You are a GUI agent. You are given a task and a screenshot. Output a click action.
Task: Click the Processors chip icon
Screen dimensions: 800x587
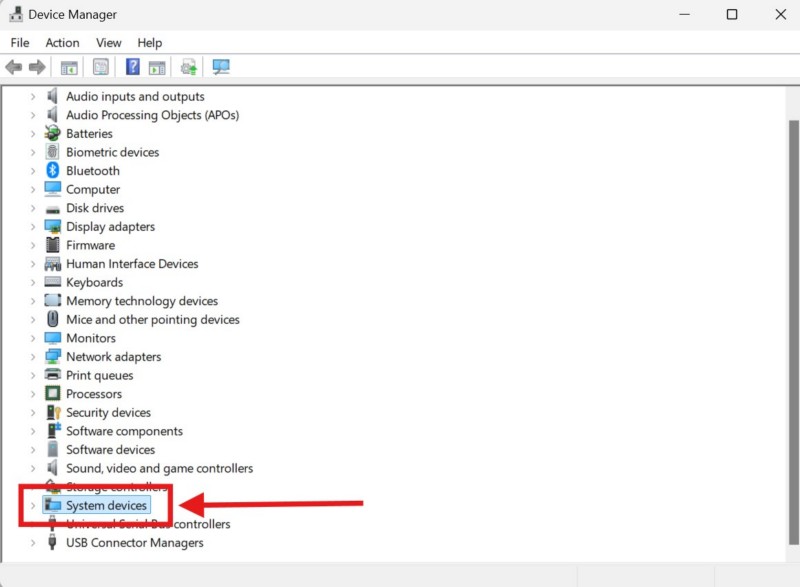click(x=53, y=394)
